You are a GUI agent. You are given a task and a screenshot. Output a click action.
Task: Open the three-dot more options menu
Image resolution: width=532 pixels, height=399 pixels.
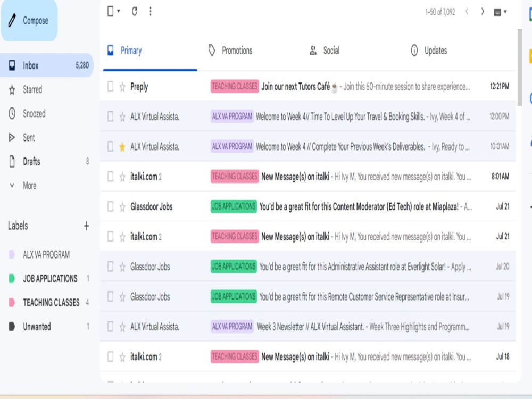point(151,11)
